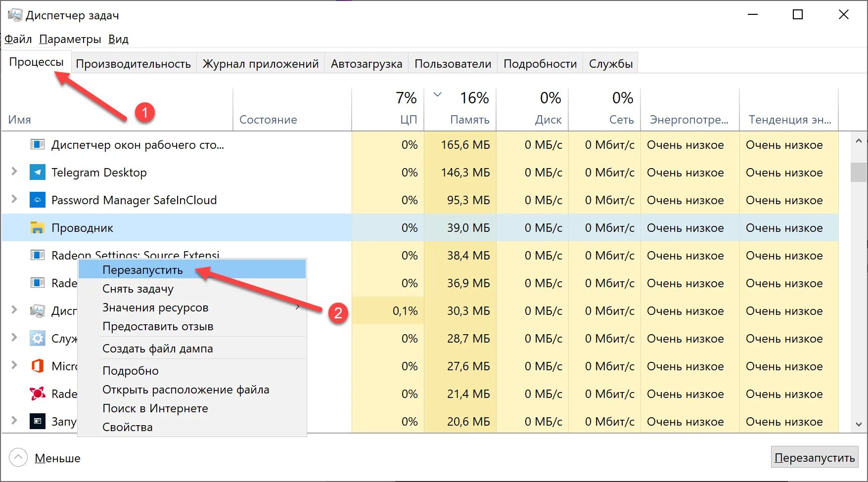Click the scrollbar down arrow
868x482 pixels.
point(859,424)
